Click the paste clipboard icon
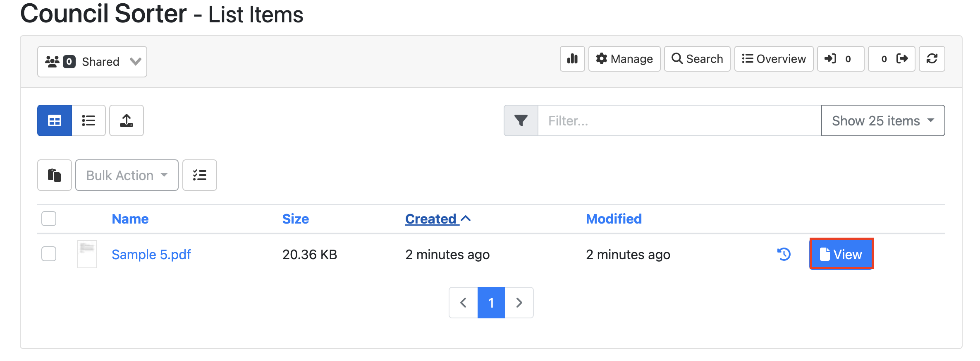Screen dimensions: 980x361 pos(55,175)
